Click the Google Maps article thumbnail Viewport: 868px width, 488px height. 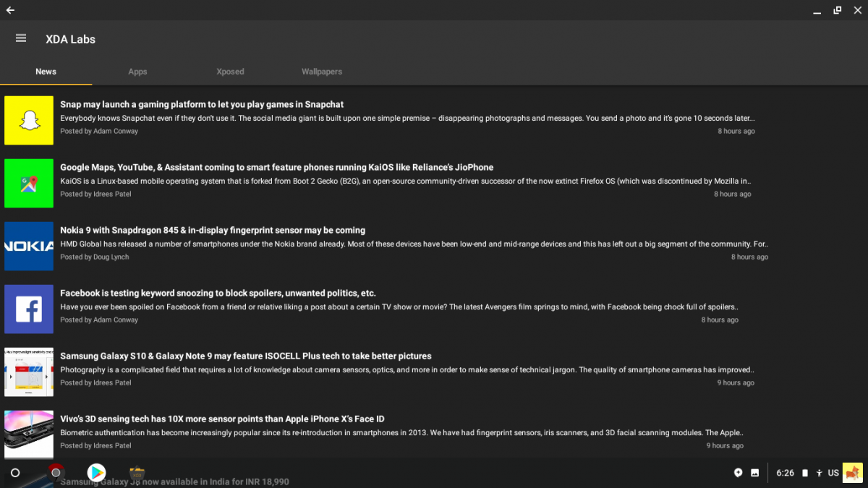click(29, 183)
